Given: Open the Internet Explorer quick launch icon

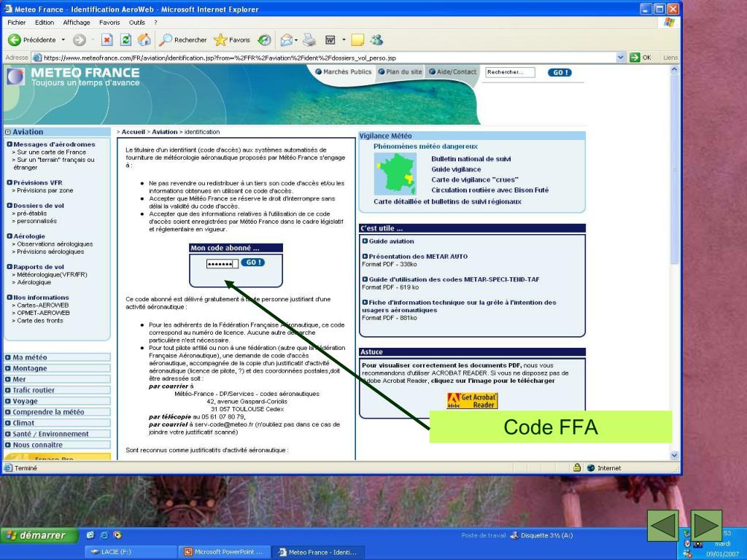Looking at the screenshot, I should pos(104,535).
